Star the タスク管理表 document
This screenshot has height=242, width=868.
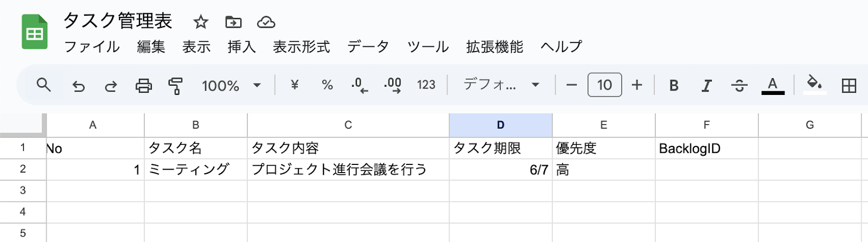[201, 22]
